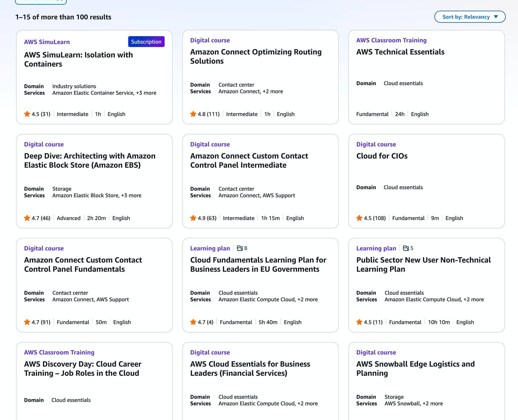Click the 'Advanced' level on EBS card

point(69,218)
